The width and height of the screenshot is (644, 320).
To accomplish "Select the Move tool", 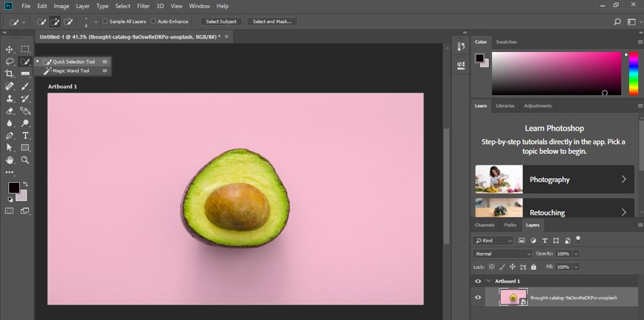I will (10, 49).
